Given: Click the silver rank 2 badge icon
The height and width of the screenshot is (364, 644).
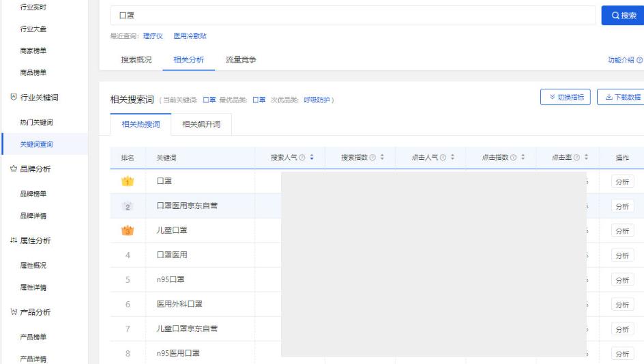Looking at the screenshot, I should tap(128, 206).
